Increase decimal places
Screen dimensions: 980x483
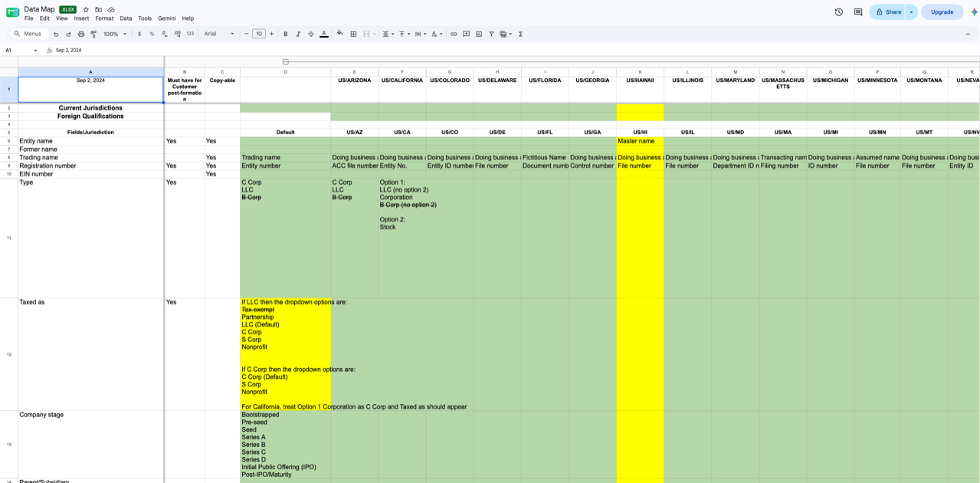click(x=177, y=34)
